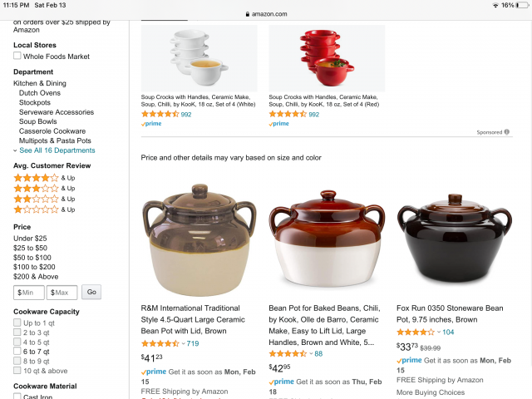Tap the battery status icon
The image size is (532, 399).
pyautogui.click(x=521, y=5)
